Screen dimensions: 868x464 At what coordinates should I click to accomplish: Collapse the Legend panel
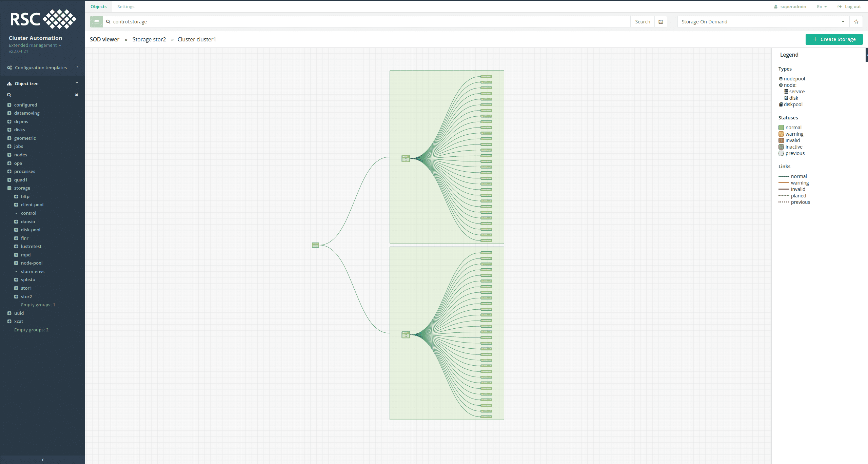click(866, 54)
